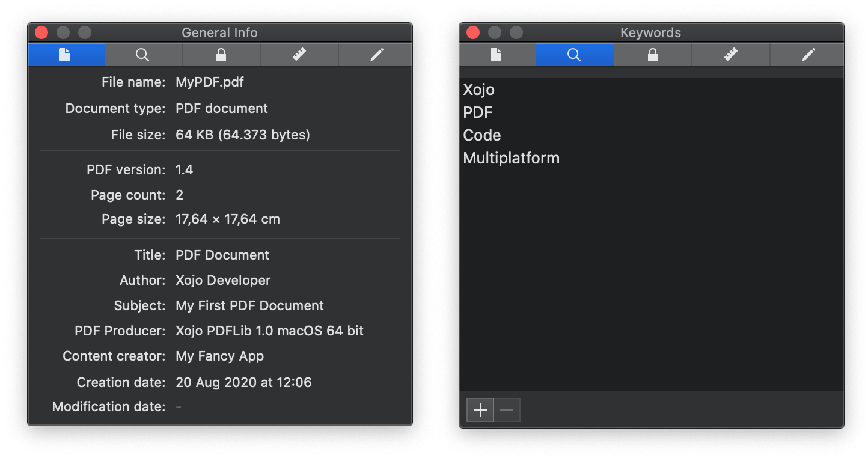The image size is (868, 458).
Task: Open Annotations pencil tab in General Info window
Action: point(376,55)
